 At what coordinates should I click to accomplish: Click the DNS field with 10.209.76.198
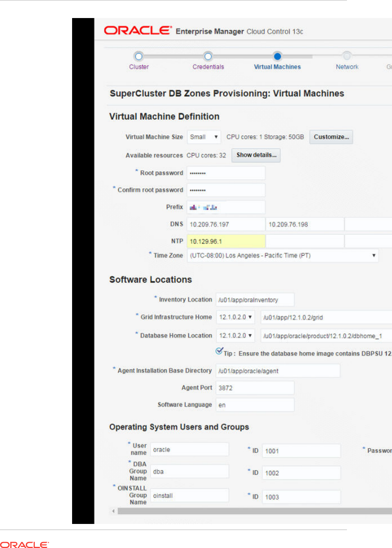tap(305, 224)
